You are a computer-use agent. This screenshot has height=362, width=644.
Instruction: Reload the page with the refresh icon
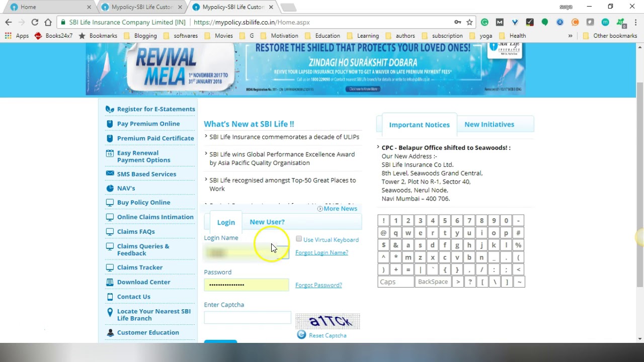point(35,22)
